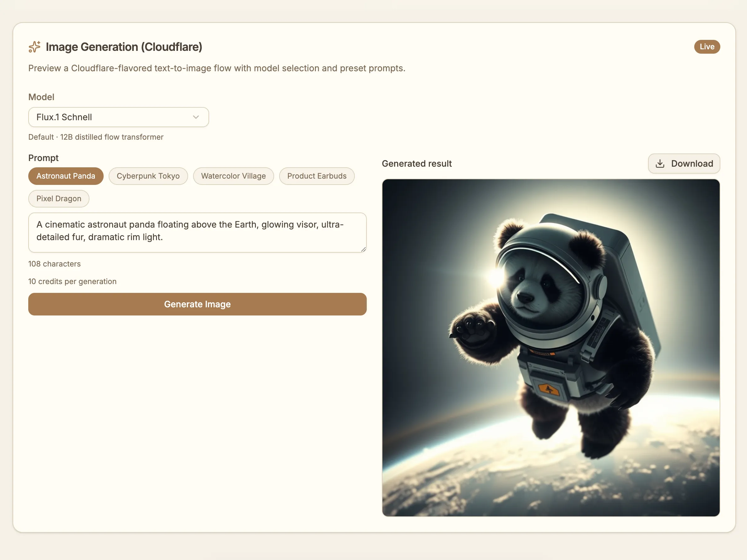Click the Model field label
The height and width of the screenshot is (560, 747).
(41, 97)
